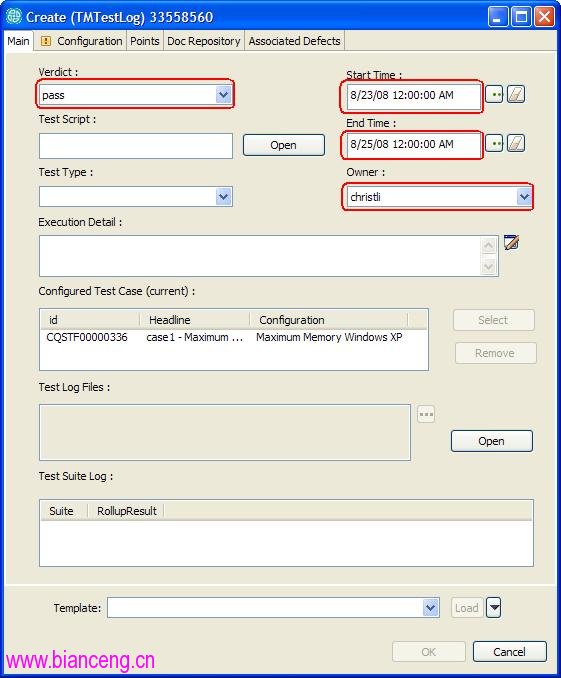The height and width of the screenshot is (678, 561).
Task: Open the Load options arrow menu
Action: [494, 608]
